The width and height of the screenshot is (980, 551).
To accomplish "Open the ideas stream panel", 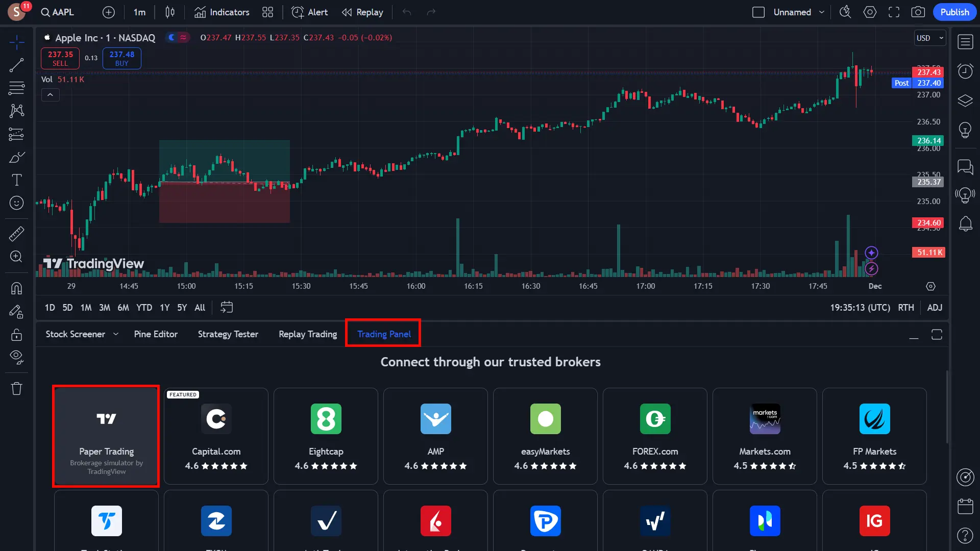I will (x=965, y=195).
